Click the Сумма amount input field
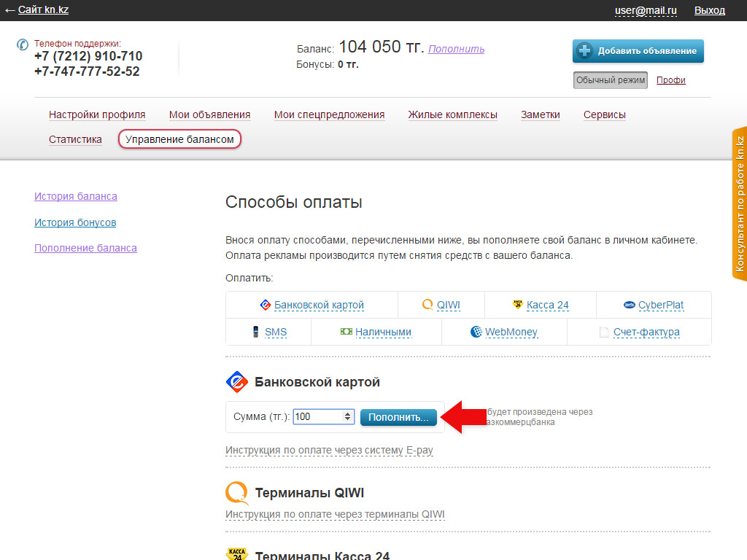This screenshot has height=560, width=747. [x=317, y=416]
